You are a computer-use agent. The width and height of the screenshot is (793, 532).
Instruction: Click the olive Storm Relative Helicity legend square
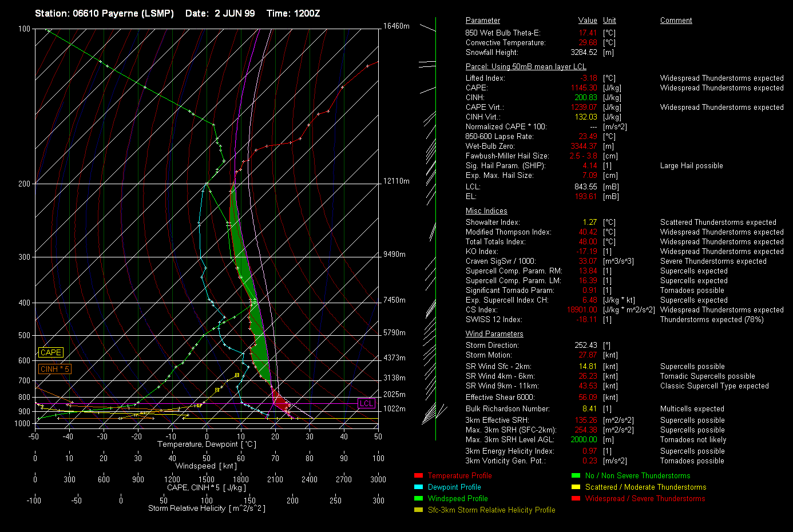[418, 510]
